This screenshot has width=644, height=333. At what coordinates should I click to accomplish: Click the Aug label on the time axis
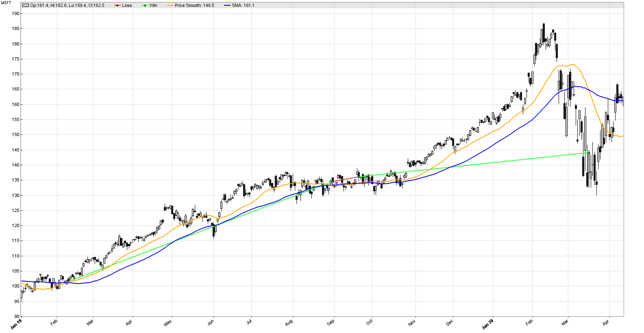289,322
